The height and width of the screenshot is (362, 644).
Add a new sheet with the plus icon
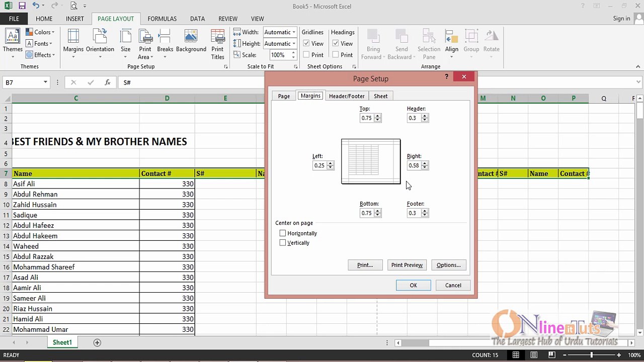97,342
